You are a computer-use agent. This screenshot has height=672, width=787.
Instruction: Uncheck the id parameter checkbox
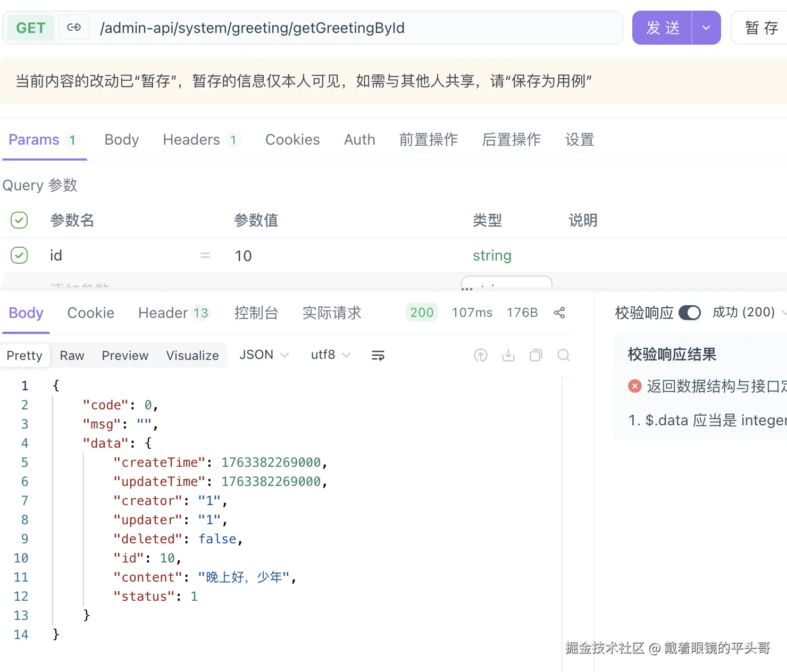coord(19,255)
